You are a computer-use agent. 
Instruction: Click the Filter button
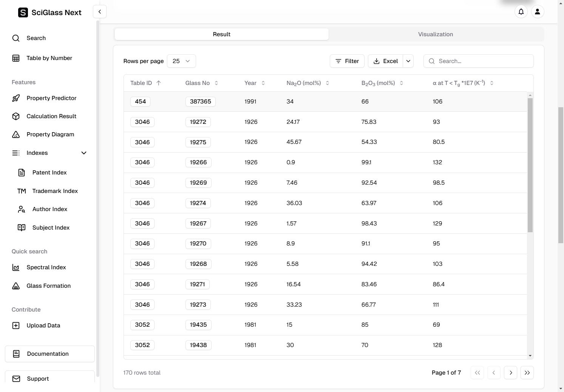point(347,61)
